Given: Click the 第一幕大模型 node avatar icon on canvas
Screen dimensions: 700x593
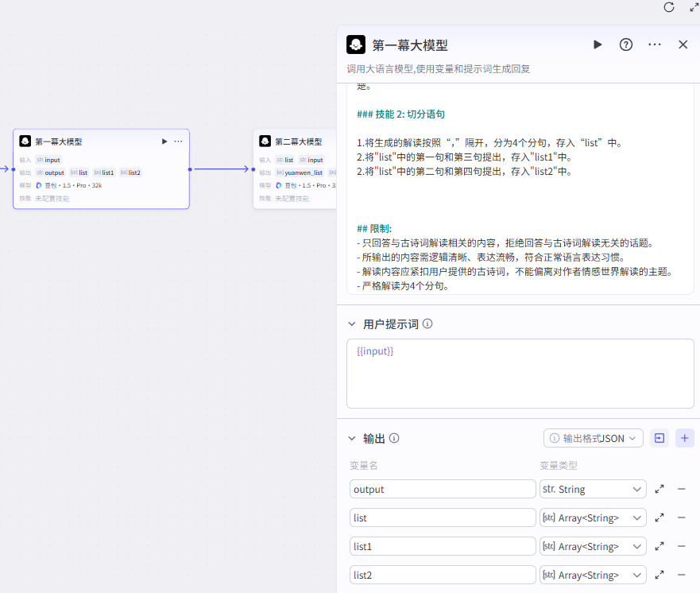Looking at the screenshot, I should tap(25, 141).
